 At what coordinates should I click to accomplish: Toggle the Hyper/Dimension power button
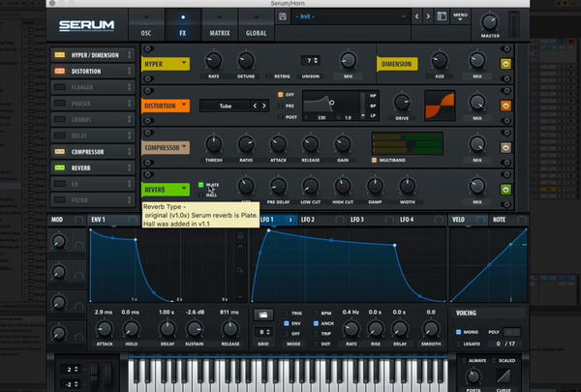tap(505, 64)
